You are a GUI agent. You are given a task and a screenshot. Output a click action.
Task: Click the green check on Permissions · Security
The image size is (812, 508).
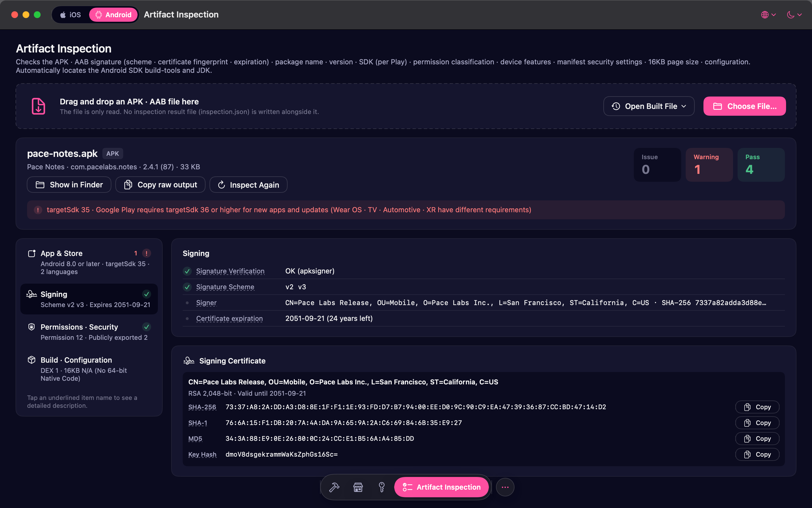(147, 327)
